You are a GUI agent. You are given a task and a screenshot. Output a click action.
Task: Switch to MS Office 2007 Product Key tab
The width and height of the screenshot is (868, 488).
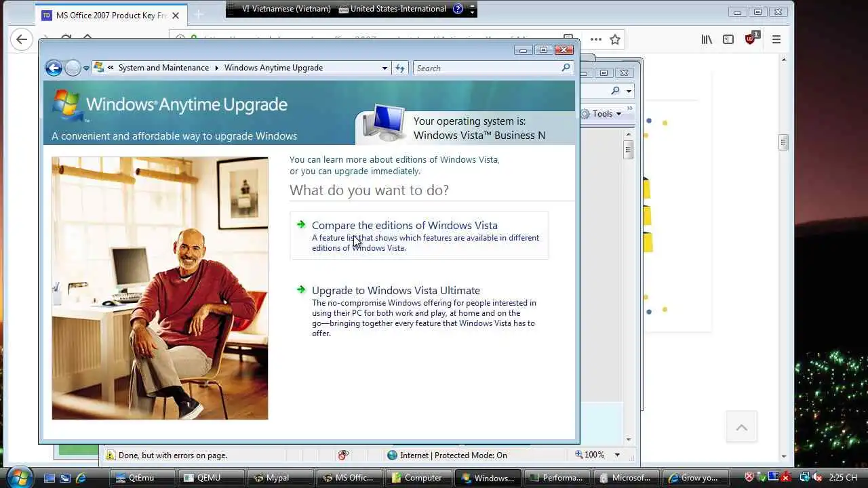pyautogui.click(x=111, y=15)
